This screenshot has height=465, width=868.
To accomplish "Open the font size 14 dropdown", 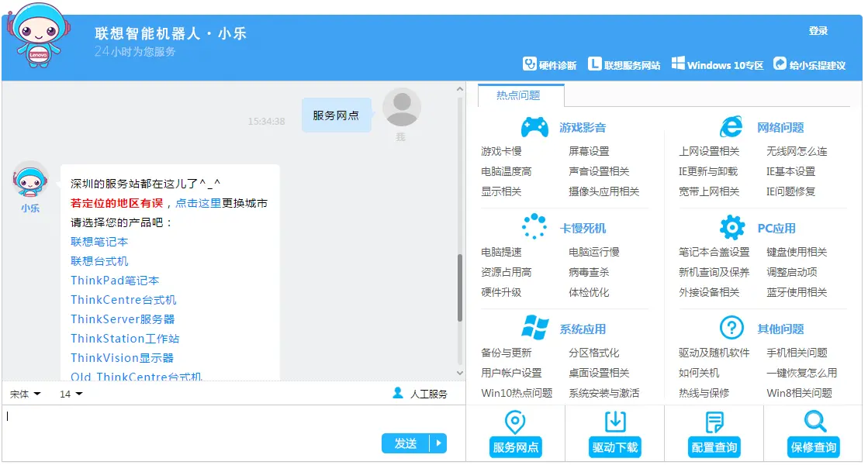I will (x=71, y=394).
